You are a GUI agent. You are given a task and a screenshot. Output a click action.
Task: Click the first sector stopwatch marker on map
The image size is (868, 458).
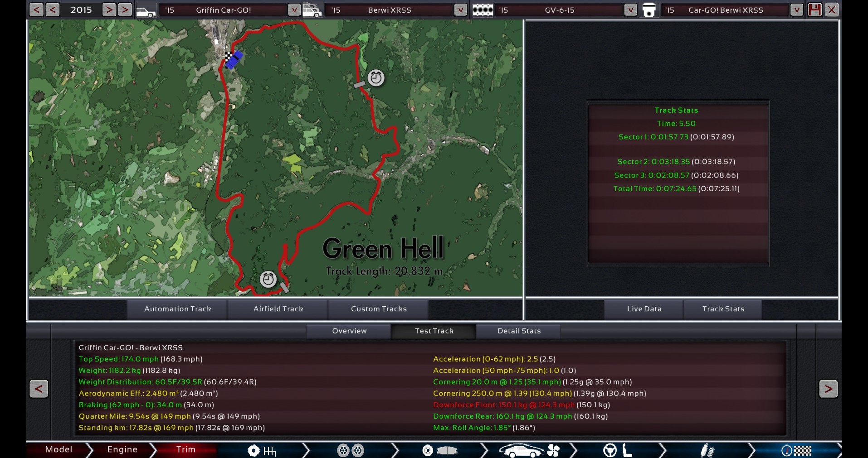tap(375, 78)
